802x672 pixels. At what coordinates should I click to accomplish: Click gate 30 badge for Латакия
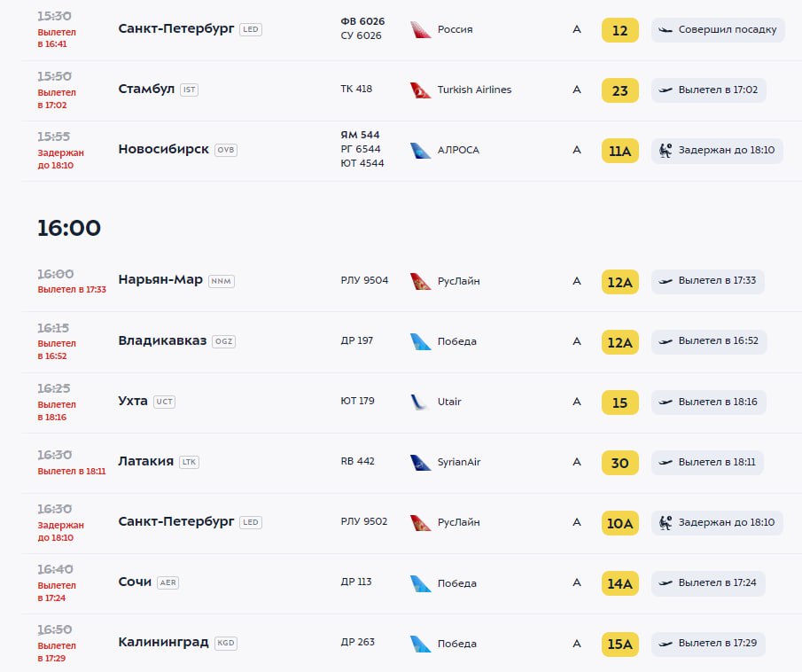(x=619, y=463)
